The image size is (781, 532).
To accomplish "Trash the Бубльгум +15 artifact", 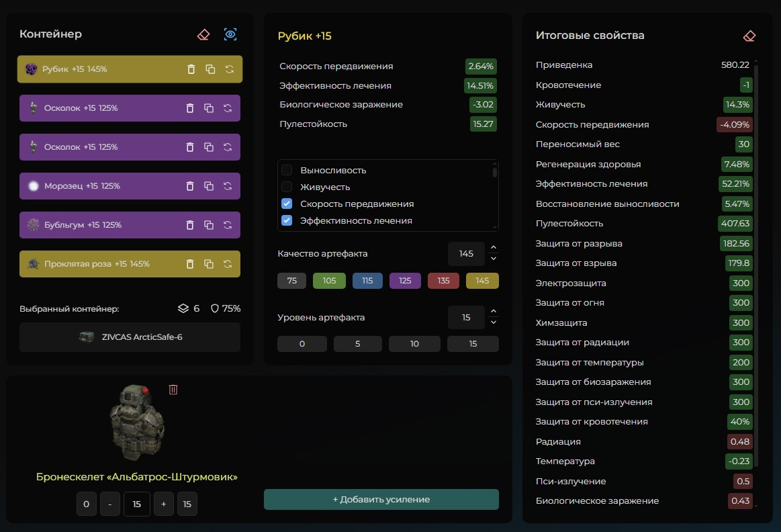I will click(190, 225).
